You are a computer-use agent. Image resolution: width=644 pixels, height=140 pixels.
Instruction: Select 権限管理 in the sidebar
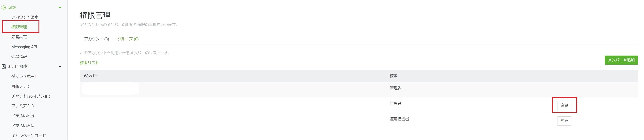point(19,27)
